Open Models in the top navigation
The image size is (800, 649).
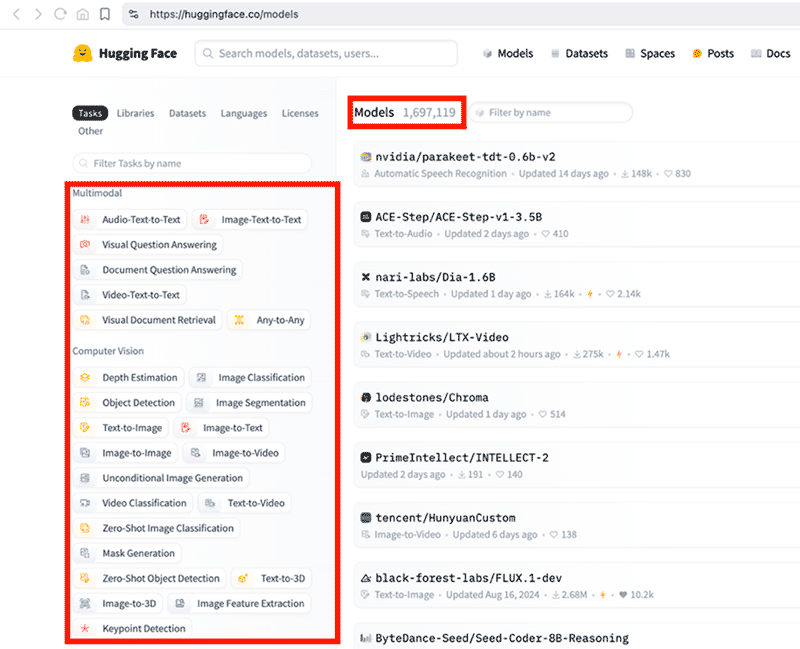[508, 53]
